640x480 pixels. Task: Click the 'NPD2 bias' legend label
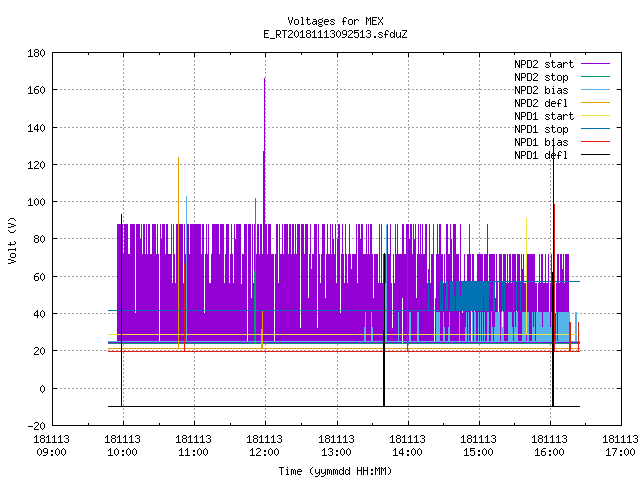tap(541, 90)
